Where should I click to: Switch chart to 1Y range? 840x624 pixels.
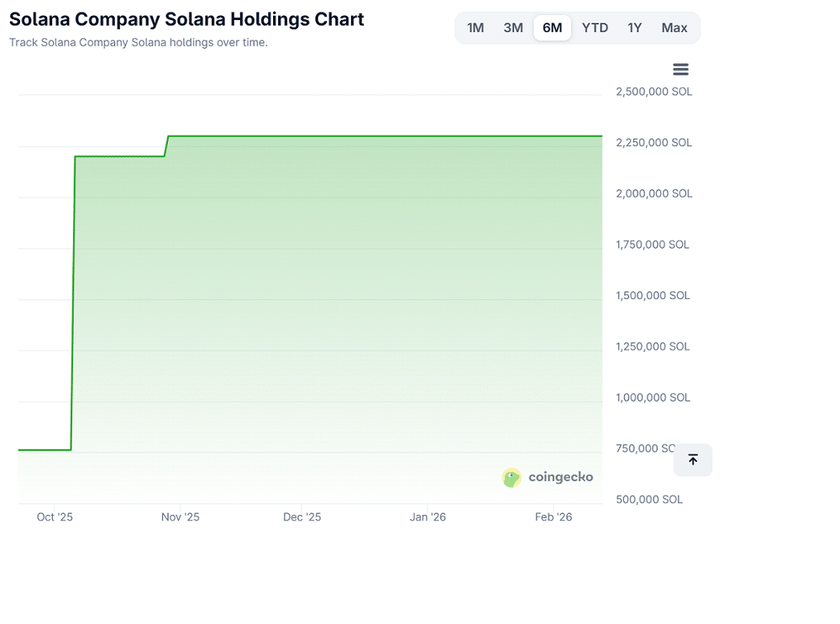coord(634,28)
